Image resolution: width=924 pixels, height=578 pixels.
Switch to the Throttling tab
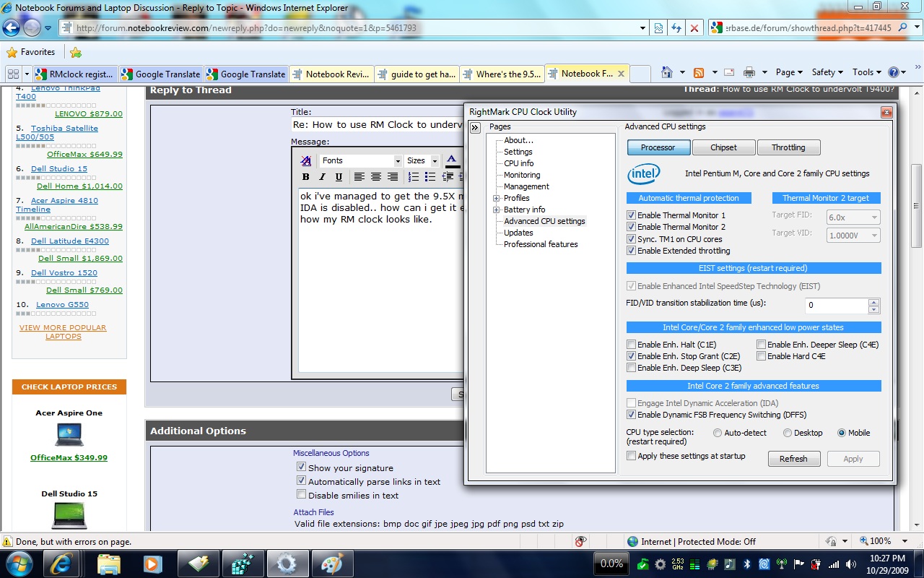[x=788, y=147]
